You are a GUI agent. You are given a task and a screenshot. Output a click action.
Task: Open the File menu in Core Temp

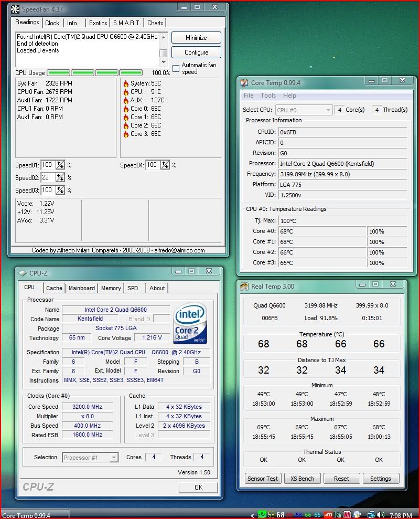pyautogui.click(x=249, y=96)
